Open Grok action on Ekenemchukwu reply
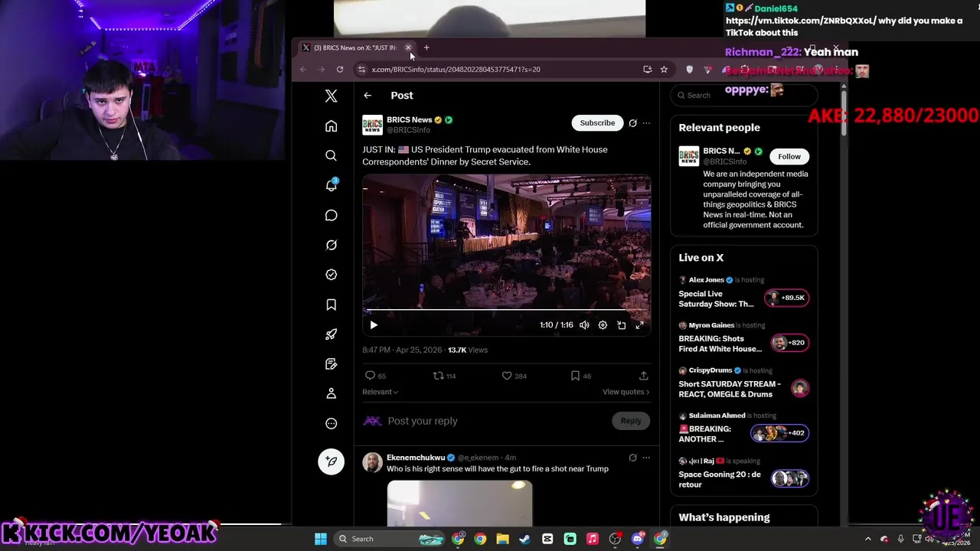 [632, 458]
